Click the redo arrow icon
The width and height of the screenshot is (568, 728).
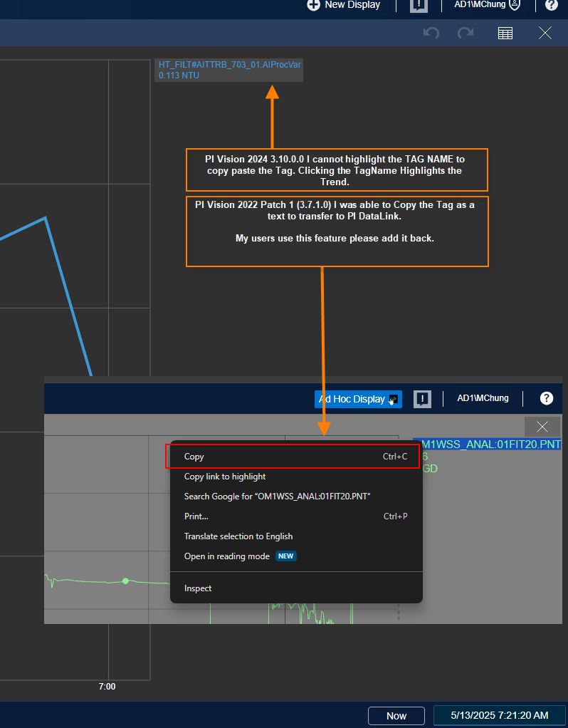466,33
